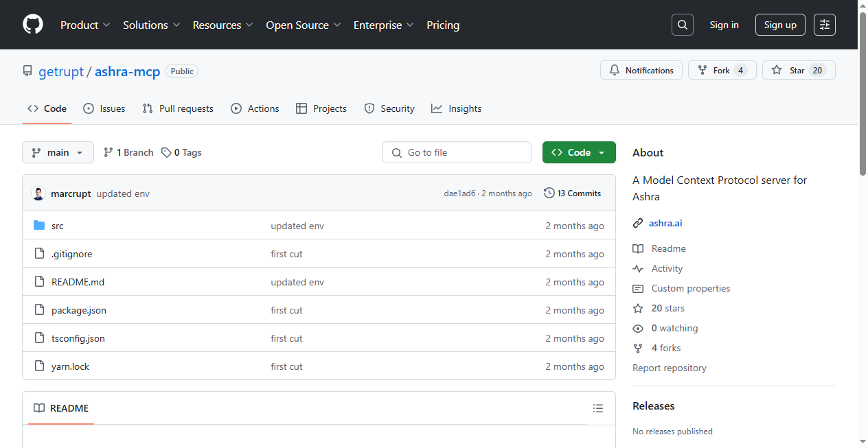Open the main branch selector dropdown
Screen dimensions: 868x448
(58, 152)
